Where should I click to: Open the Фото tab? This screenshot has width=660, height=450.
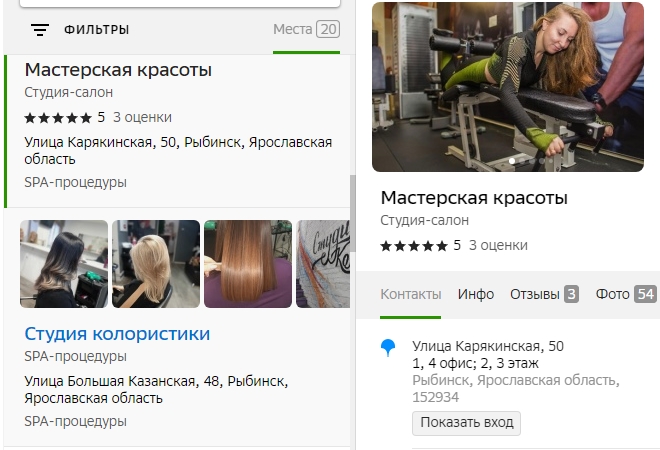pos(626,294)
